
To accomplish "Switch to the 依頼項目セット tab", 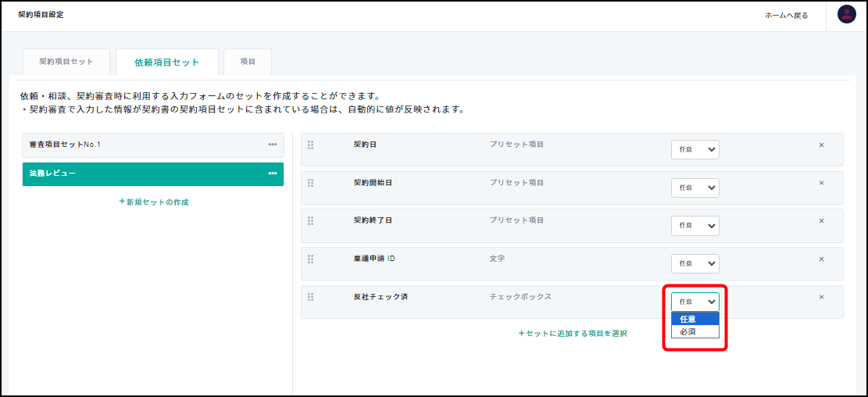I will [166, 63].
